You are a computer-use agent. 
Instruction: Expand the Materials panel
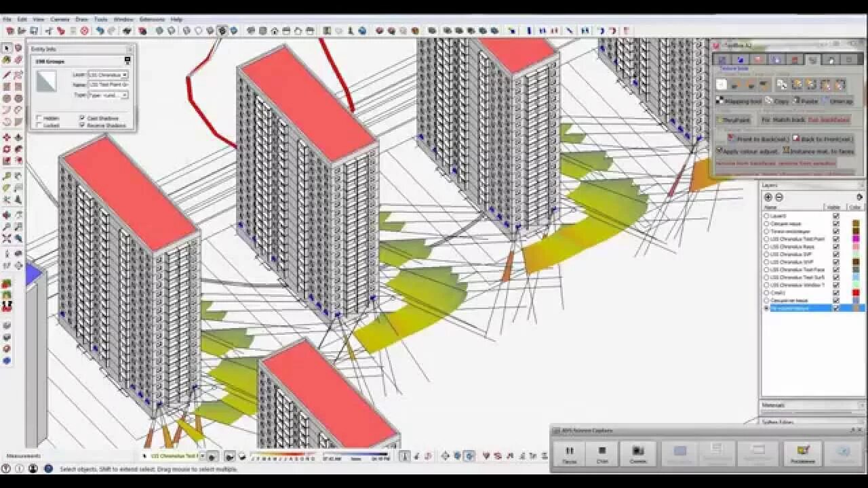point(812,405)
